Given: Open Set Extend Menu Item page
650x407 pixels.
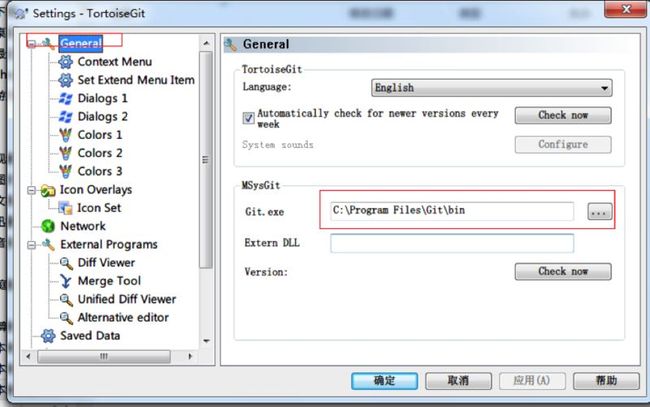Looking at the screenshot, I should (136, 80).
